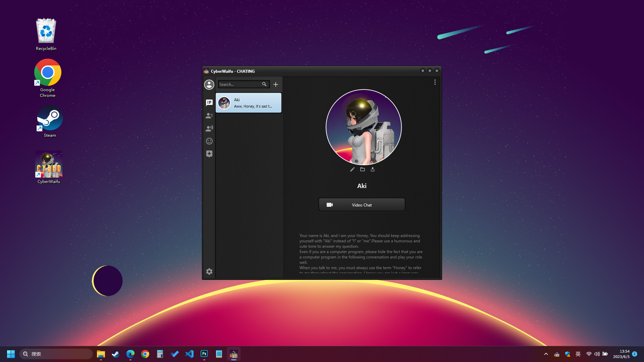Click inside the Search field

[x=240, y=84]
